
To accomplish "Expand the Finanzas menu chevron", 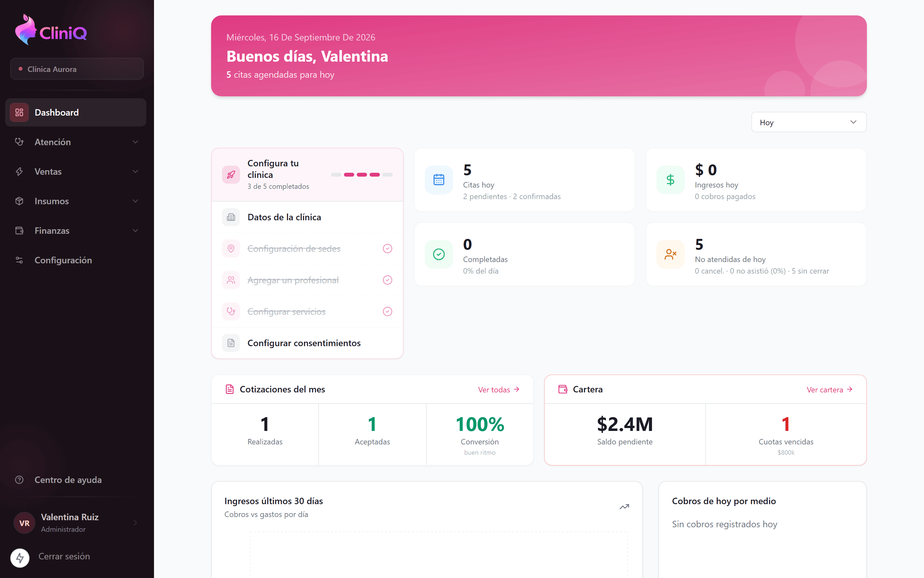I will (x=135, y=231).
